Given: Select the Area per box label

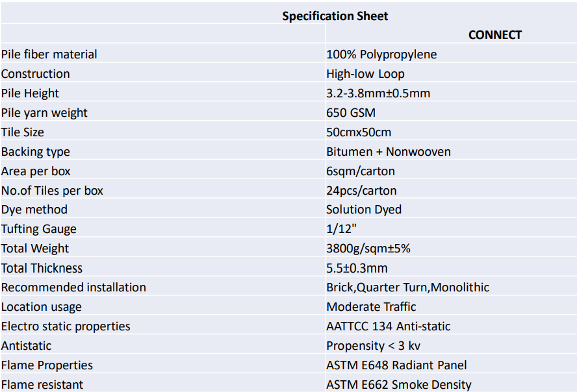Looking at the screenshot, I should [36, 171].
